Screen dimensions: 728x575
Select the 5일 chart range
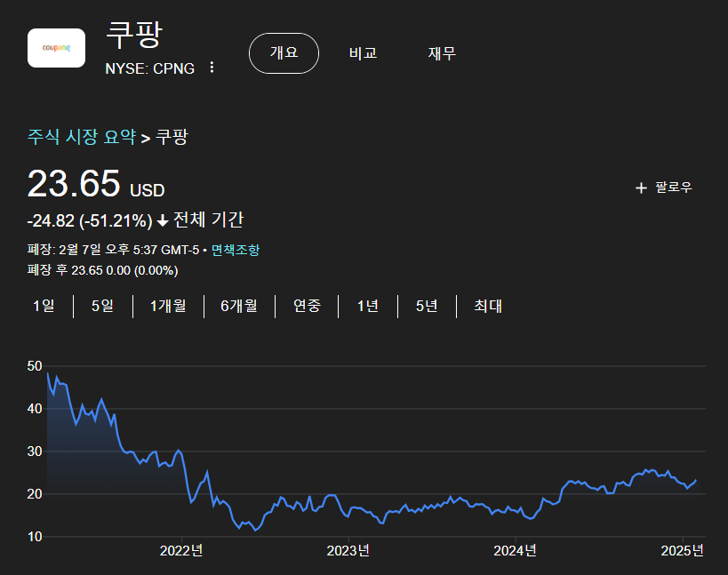pos(102,306)
